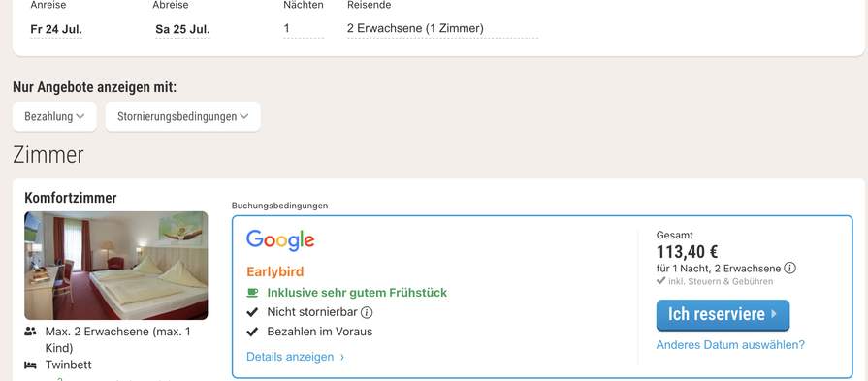
Task: Click the guests icon by Max. 2 Erwachsene
Action: click(x=30, y=332)
